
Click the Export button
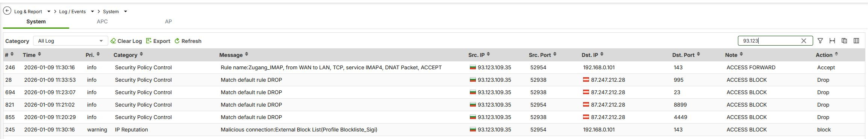click(158, 41)
